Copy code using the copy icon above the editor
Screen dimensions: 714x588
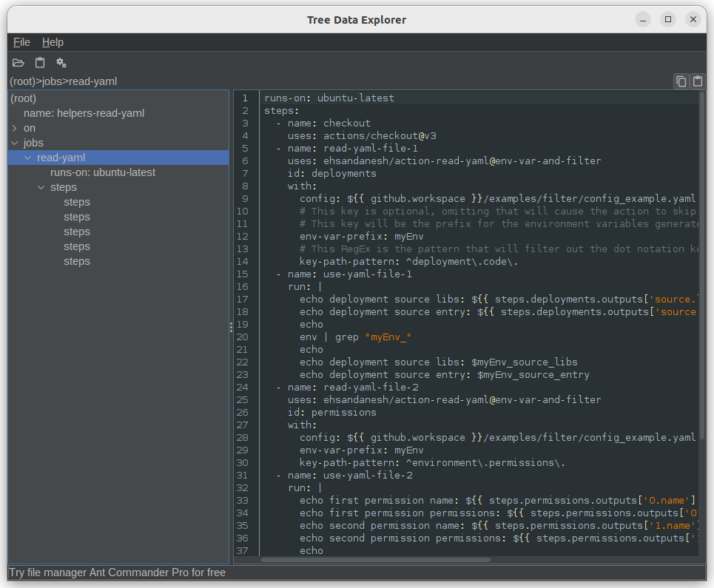click(681, 81)
